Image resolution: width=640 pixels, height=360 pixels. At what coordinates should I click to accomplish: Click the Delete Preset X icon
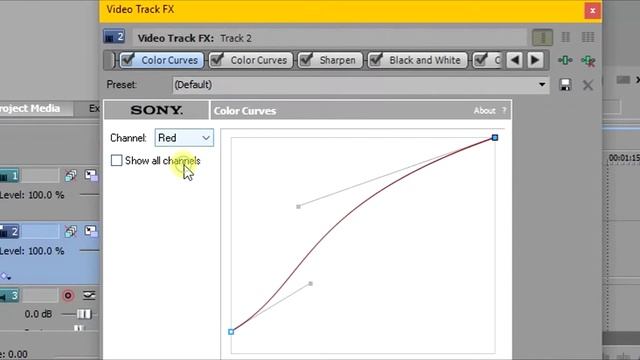click(x=588, y=85)
